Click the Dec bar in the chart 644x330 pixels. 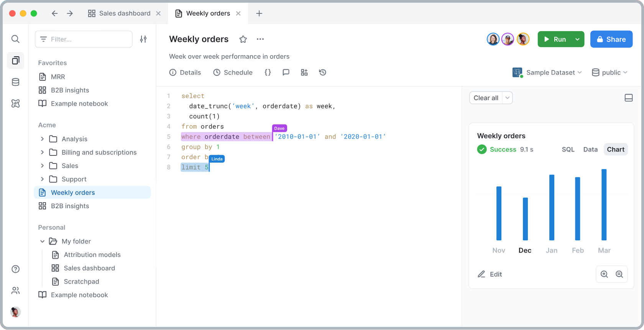tap(525, 219)
